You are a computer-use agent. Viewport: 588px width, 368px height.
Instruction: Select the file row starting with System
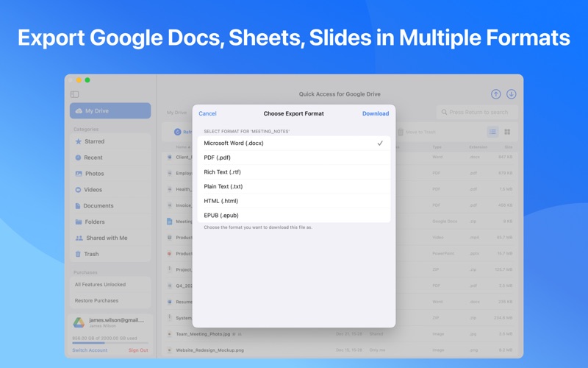[x=340, y=318]
